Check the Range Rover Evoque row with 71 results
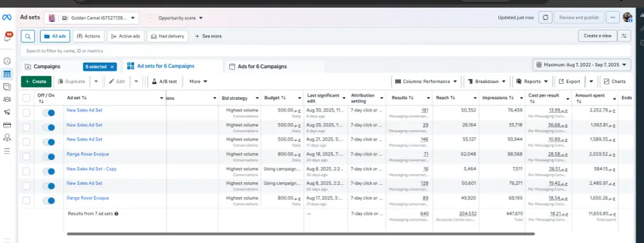The height and width of the screenshot is (243, 644). [x=26, y=157]
